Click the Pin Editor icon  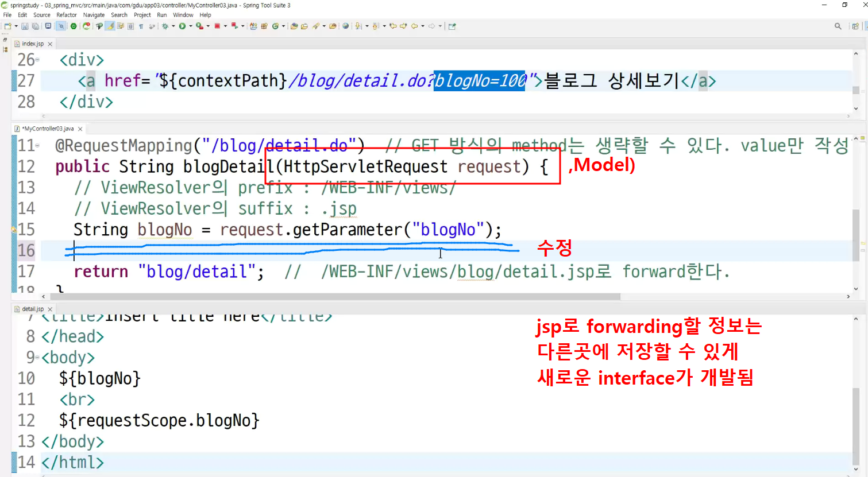452,26
